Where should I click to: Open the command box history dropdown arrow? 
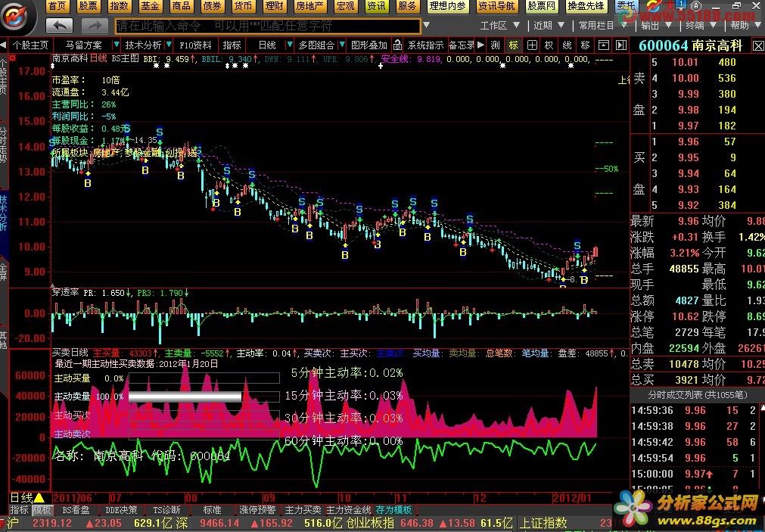point(427,25)
